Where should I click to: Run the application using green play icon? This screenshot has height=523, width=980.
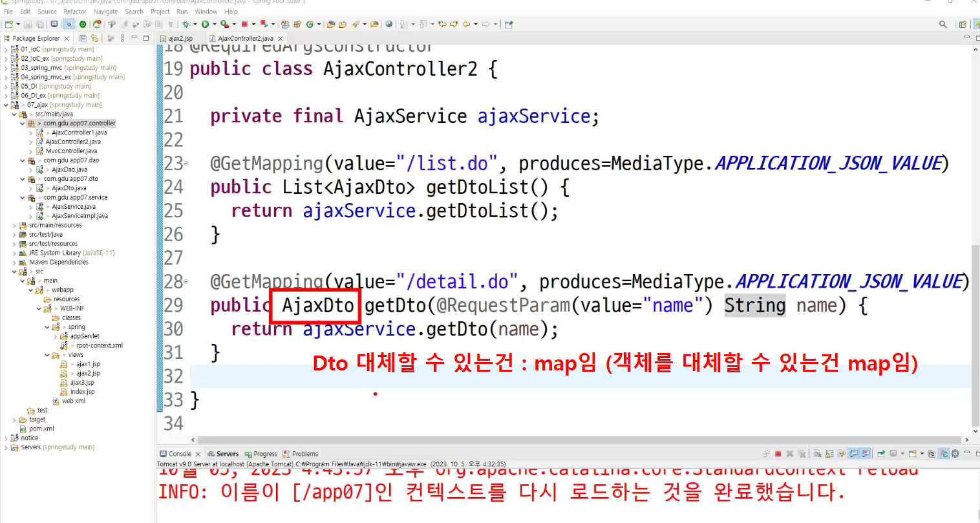click(x=205, y=24)
